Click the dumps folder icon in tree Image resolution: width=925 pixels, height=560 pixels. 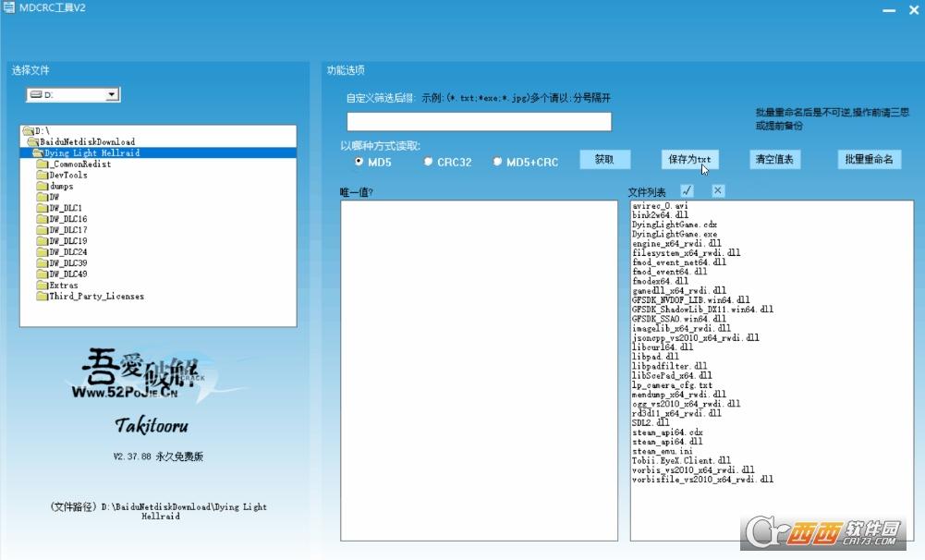click(42, 186)
